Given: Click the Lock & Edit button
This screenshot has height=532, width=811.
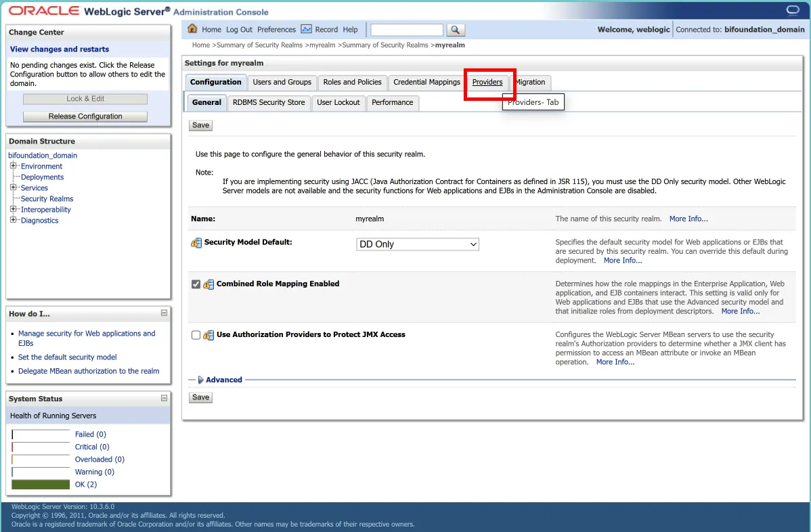Looking at the screenshot, I should click(85, 99).
